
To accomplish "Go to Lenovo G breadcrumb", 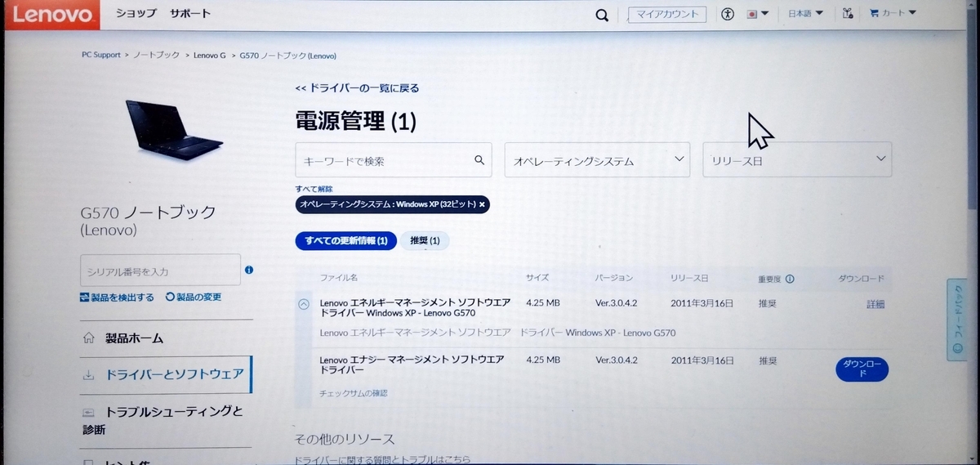I will (x=210, y=56).
